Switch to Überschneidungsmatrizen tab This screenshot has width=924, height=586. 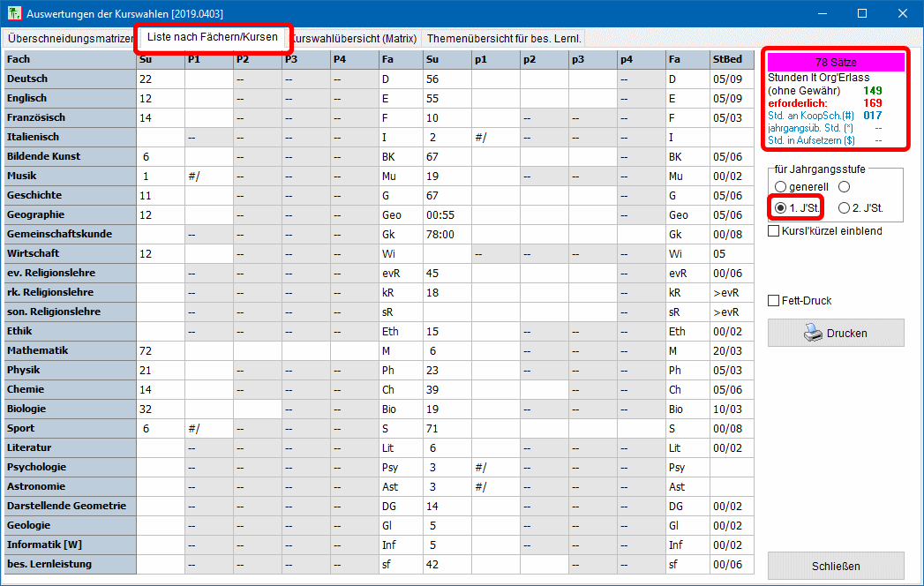tap(69, 39)
